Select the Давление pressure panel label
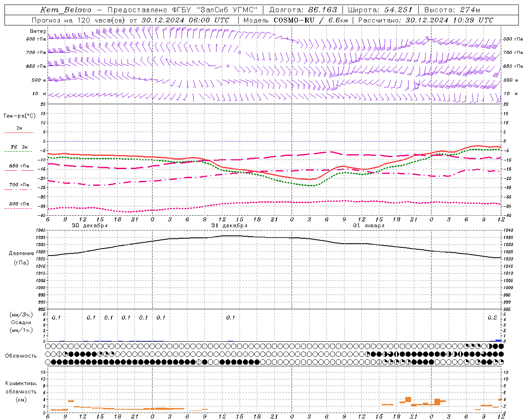Screen dimensions: 525x420 (x=21, y=253)
